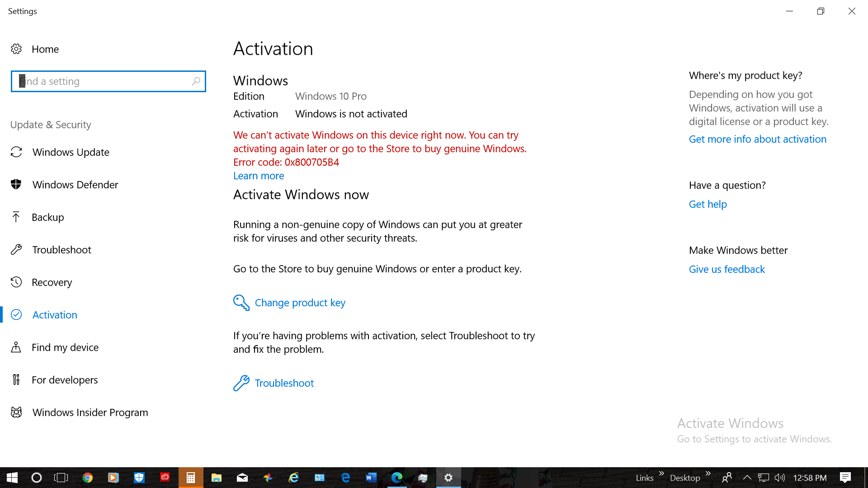868x488 pixels.
Task: Select Troubleshoot in the sidebar
Action: click(x=61, y=249)
